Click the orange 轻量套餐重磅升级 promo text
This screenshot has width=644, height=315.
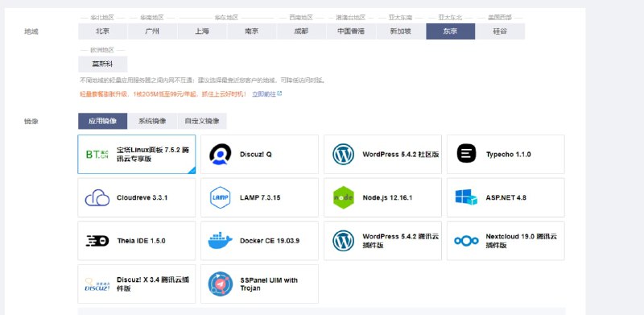click(x=163, y=93)
